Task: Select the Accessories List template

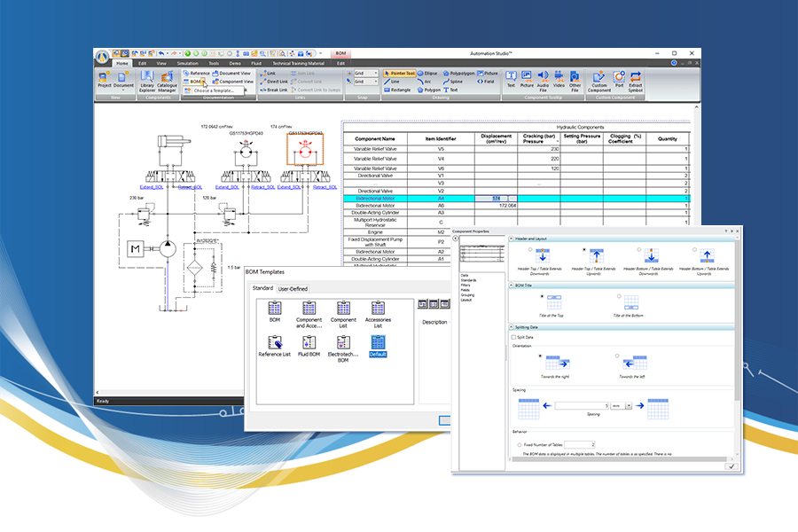Action: click(378, 315)
